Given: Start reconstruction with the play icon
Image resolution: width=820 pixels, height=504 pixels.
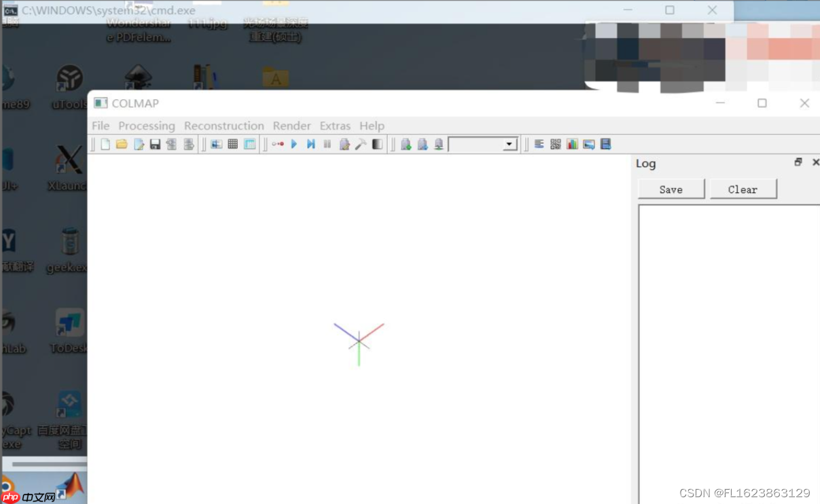Looking at the screenshot, I should click(x=294, y=144).
